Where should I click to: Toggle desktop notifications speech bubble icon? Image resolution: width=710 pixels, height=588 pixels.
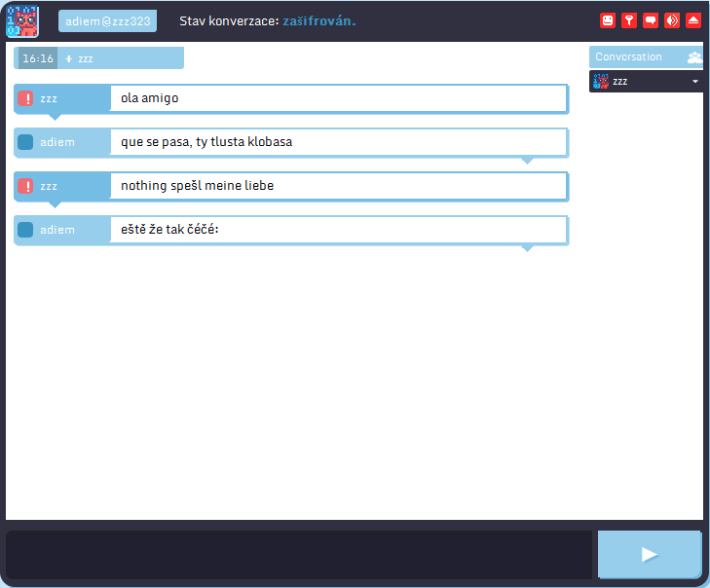click(651, 20)
